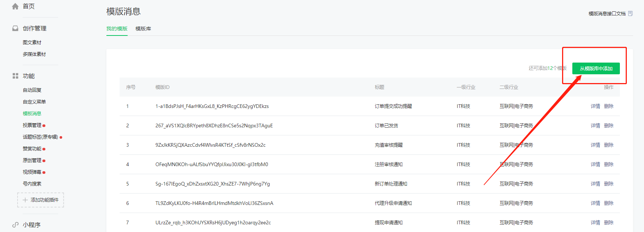Image resolution: width=644 pixels, height=232 pixels.
Task: Click the 订单提交成功提醒 title cell
Action: point(393,106)
